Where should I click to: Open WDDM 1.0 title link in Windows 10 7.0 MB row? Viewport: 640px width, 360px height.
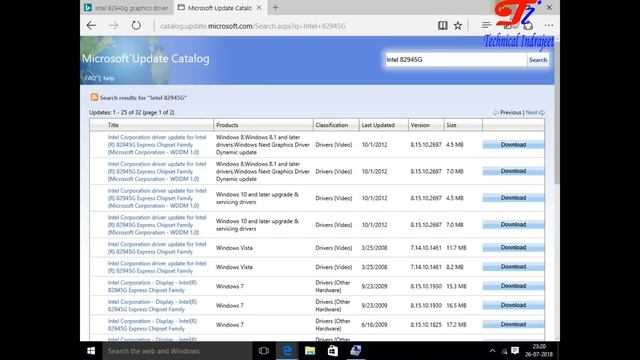click(x=157, y=224)
